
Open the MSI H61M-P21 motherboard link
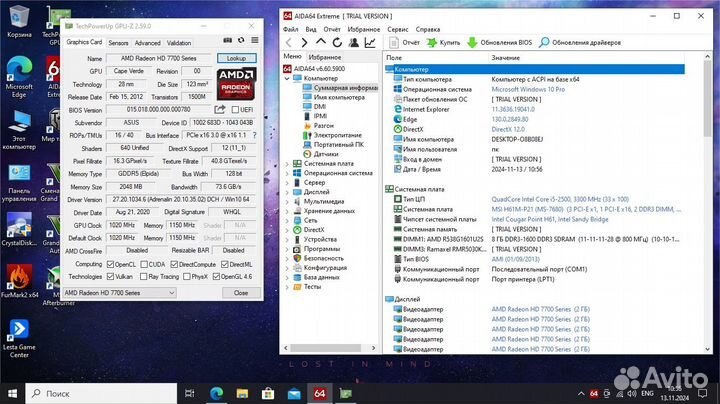[x=586, y=209]
